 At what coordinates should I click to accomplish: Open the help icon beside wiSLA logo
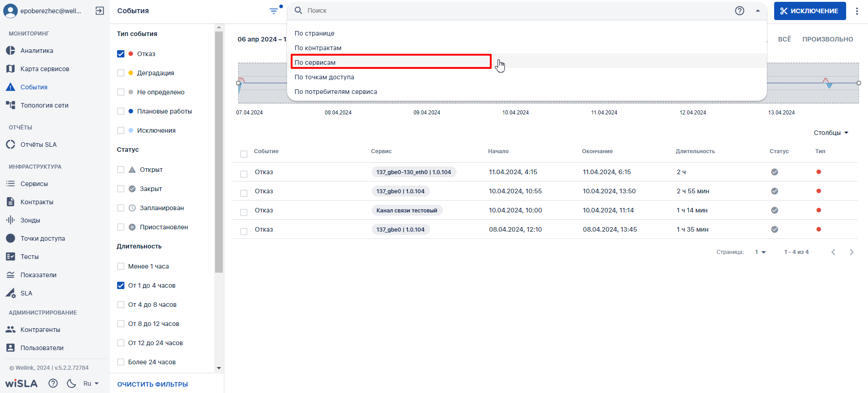(x=53, y=383)
